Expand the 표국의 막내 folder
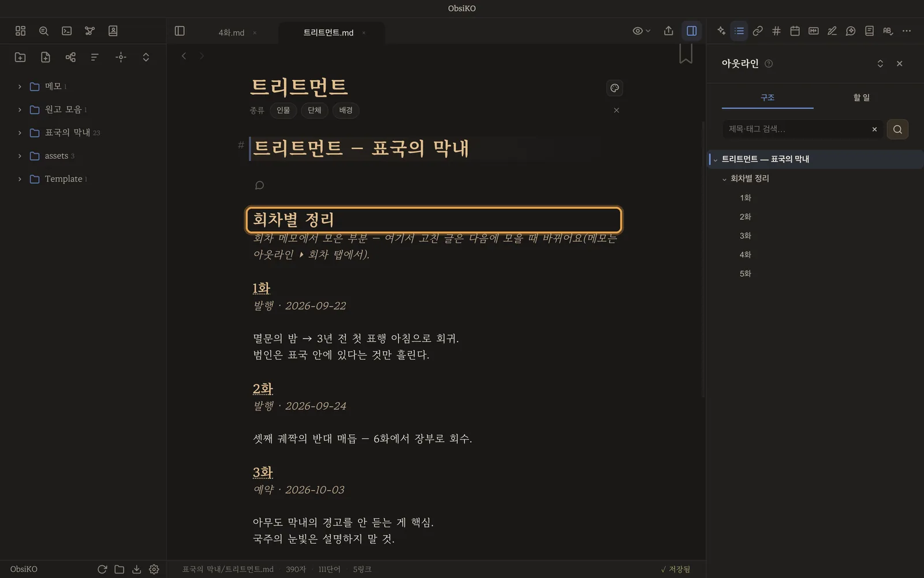 click(x=19, y=133)
